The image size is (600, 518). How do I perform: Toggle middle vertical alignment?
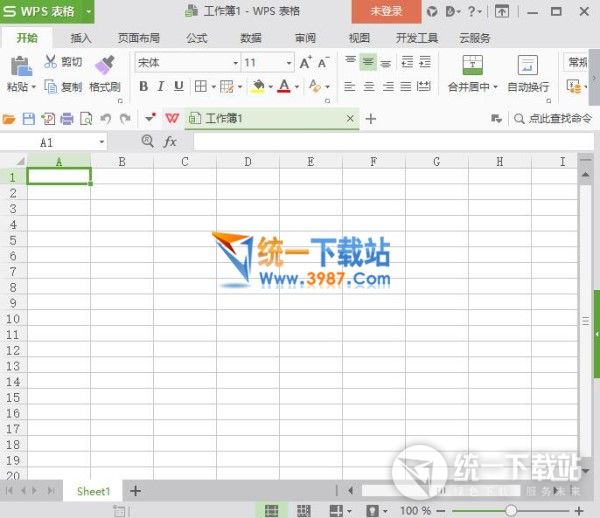[x=368, y=62]
